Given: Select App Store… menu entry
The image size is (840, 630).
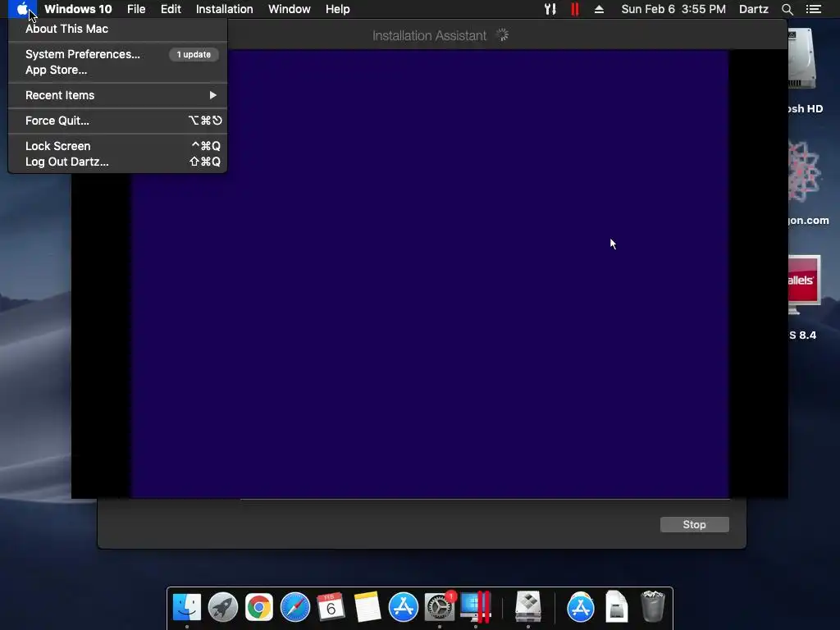Looking at the screenshot, I should (x=118, y=71).
